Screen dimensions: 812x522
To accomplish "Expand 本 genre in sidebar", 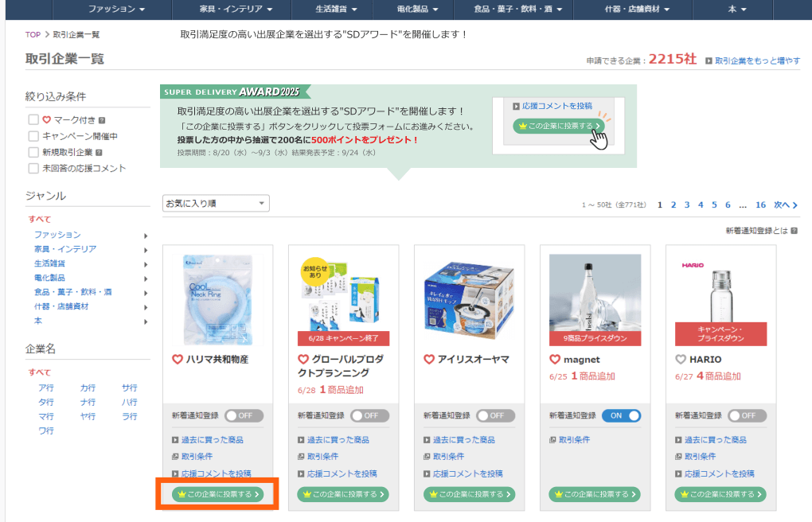I will tap(146, 322).
